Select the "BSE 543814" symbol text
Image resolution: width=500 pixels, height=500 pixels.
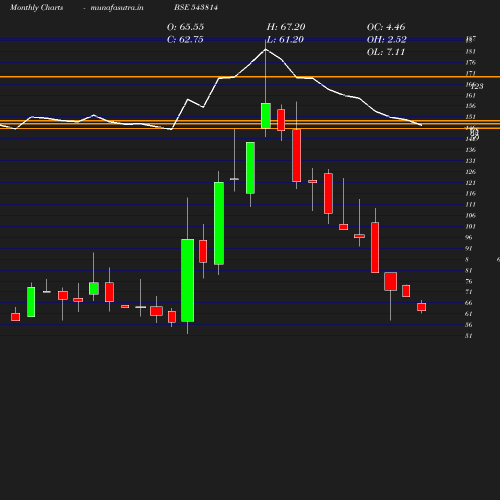pos(196,7)
